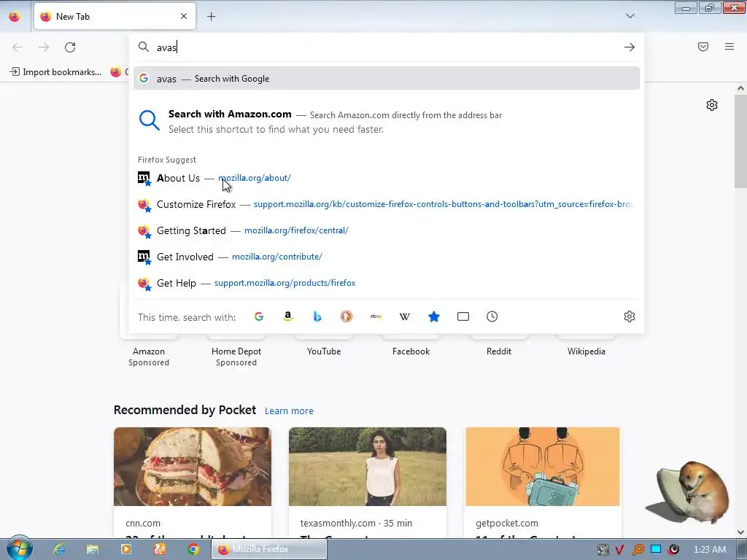This screenshot has height=560, width=747.
Task: Open the Windows Start button
Action: coord(19,548)
